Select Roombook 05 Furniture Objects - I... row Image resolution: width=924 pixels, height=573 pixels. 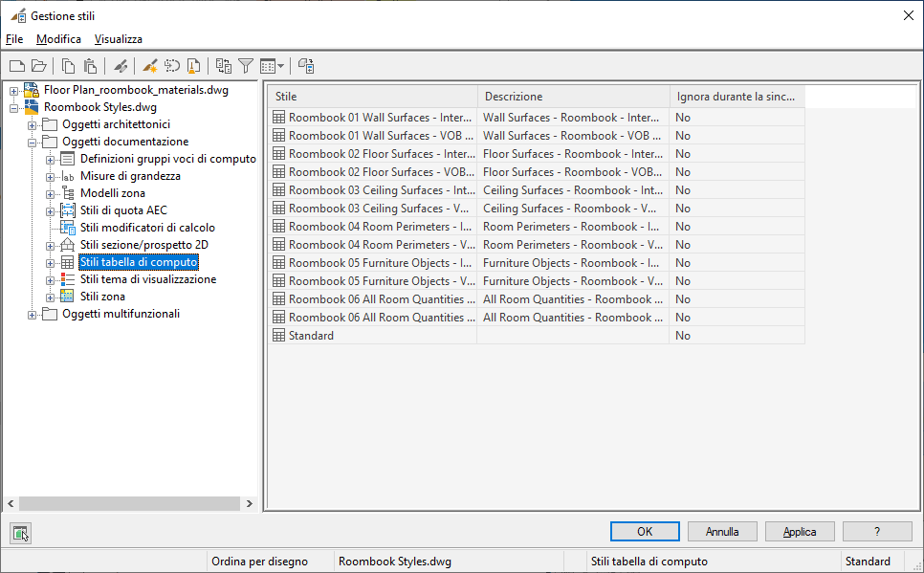(537, 263)
